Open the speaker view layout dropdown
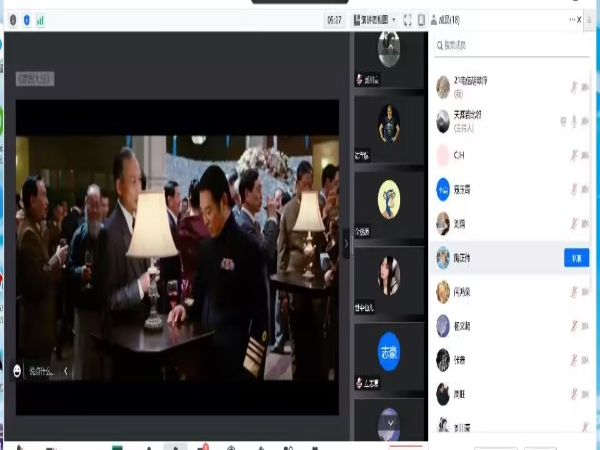The width and height of the screenshot is (600, 450). 375,20
